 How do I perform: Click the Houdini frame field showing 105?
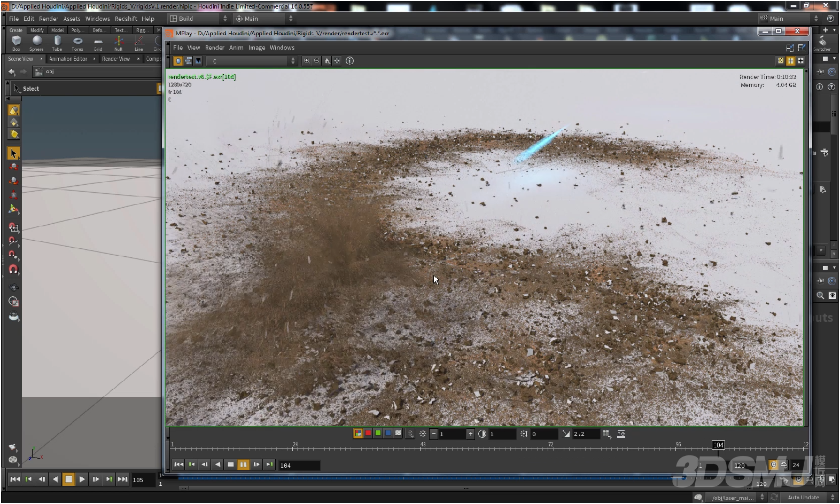pos(143,480)
